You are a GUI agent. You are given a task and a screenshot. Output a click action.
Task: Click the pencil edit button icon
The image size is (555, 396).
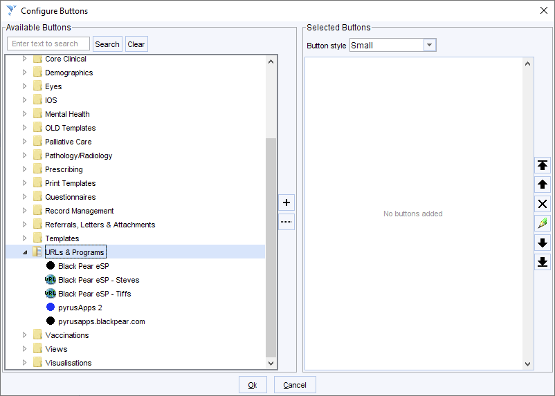pyautogui.click(x=542, y=223)
